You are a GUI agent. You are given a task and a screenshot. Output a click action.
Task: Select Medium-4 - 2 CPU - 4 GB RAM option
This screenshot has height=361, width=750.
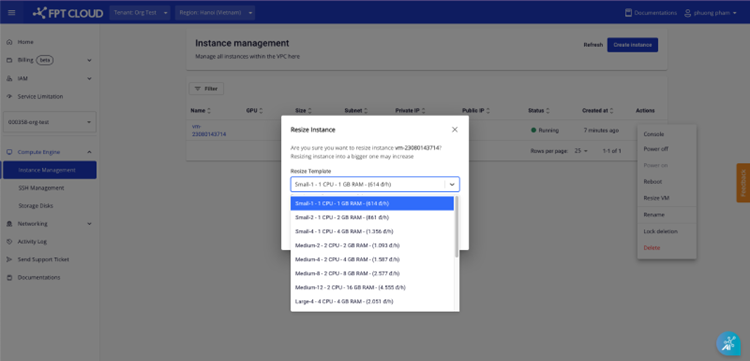(x=372, y=259)
